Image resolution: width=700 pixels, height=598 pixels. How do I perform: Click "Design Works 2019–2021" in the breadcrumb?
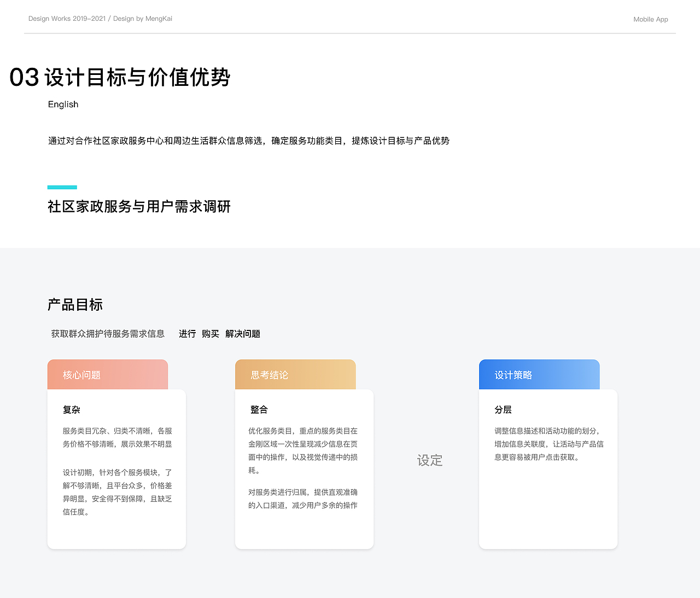(x=66, y=18)
